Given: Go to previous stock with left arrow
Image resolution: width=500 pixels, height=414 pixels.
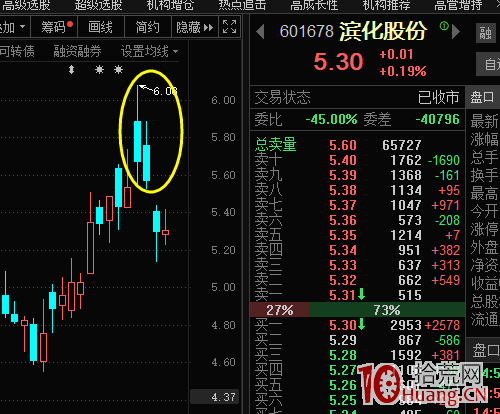Looking at the screenshot, I should (260, 32).
